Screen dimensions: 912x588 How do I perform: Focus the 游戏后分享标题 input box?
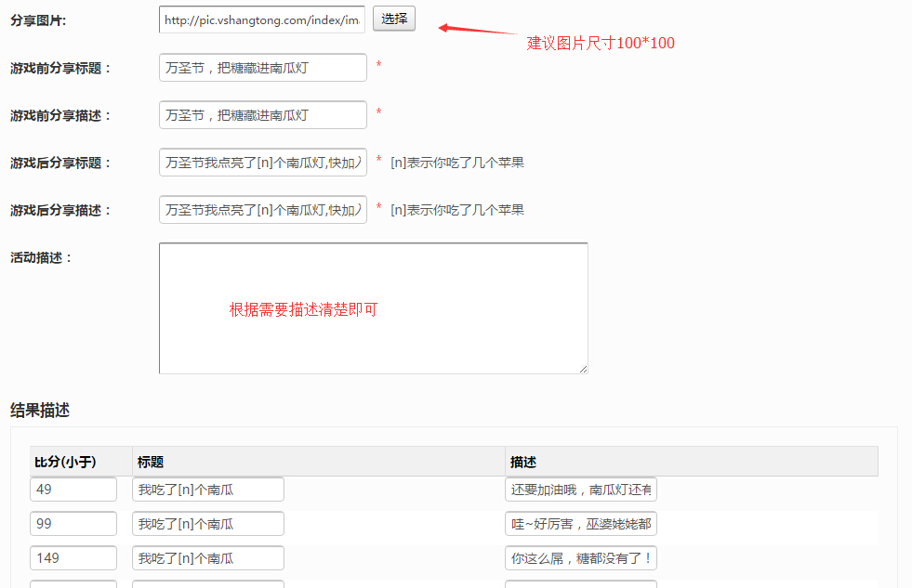[x=262, y=163]
